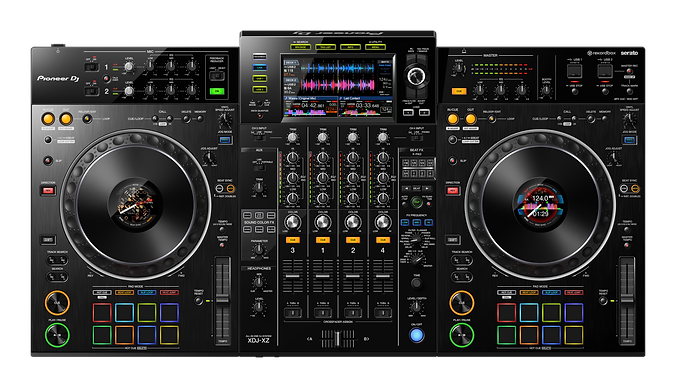
Task: Tap the left deck LOOP IN/CUE button
Action: (48, 118)
